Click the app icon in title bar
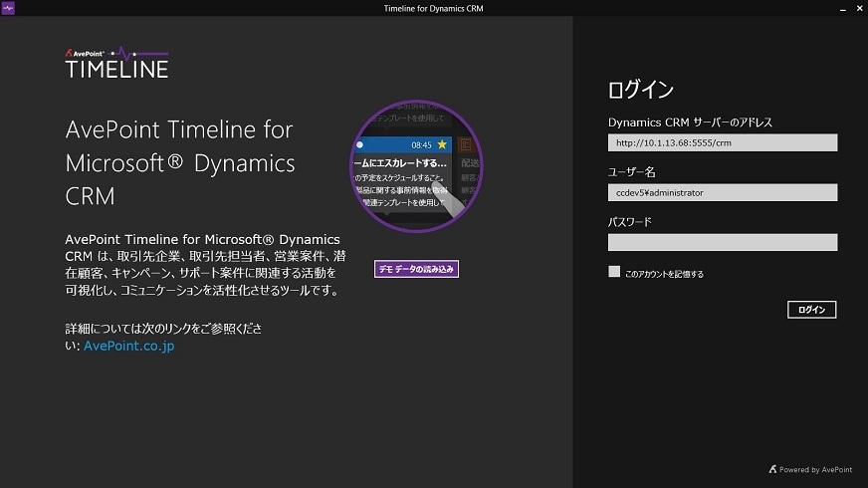 [8, 8]
